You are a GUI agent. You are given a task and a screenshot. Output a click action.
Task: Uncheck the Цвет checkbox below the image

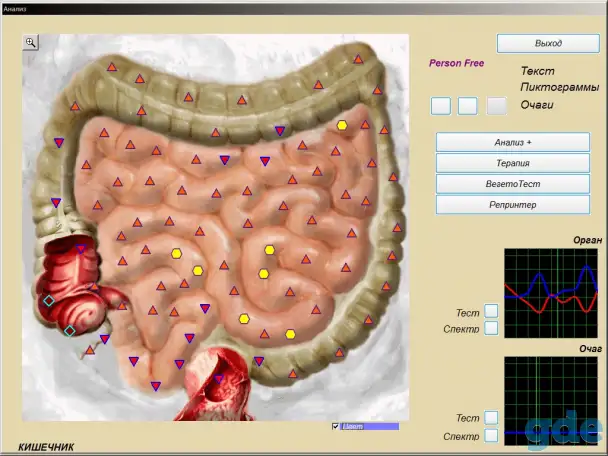click(335, 427)
